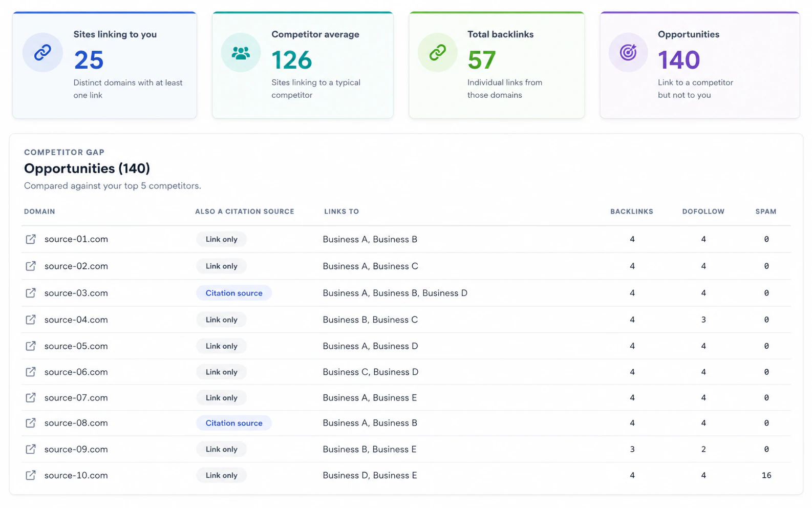Screen dimensions: 812x508
Task: Open external link icon for source-03.com
Action: pos(31,293)
